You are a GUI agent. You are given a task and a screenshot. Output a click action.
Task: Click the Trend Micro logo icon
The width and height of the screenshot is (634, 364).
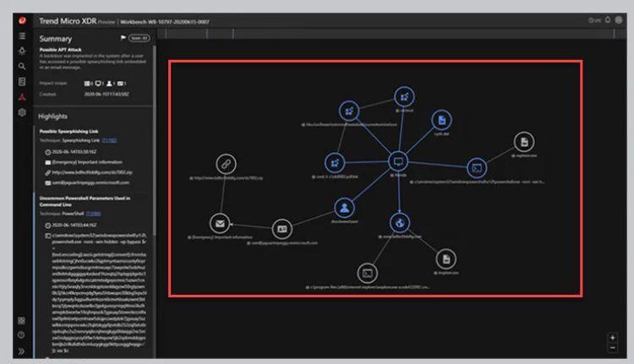tap(22, 20)
